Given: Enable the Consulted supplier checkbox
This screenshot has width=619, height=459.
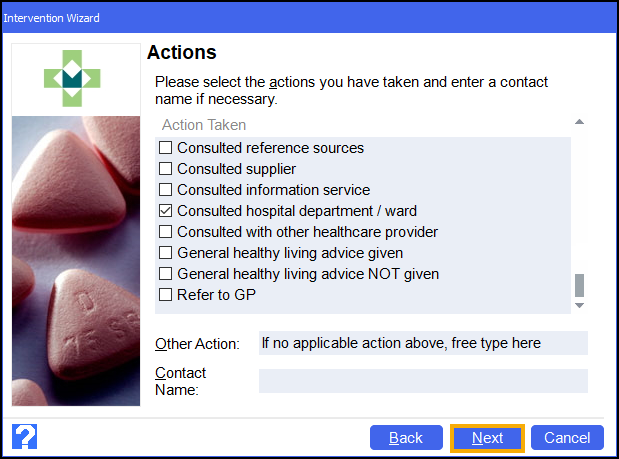Looking at the screenshot, I should [x=166, y=169].
